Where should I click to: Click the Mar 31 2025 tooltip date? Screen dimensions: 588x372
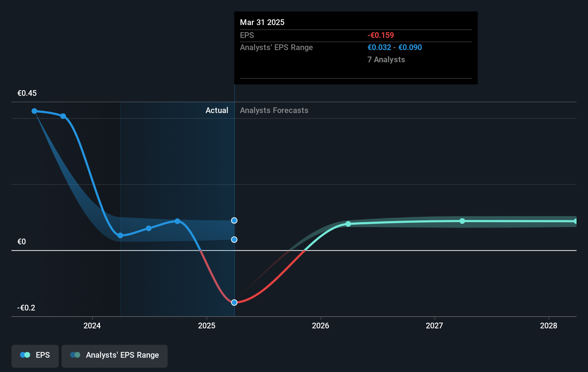pos(262,23)
